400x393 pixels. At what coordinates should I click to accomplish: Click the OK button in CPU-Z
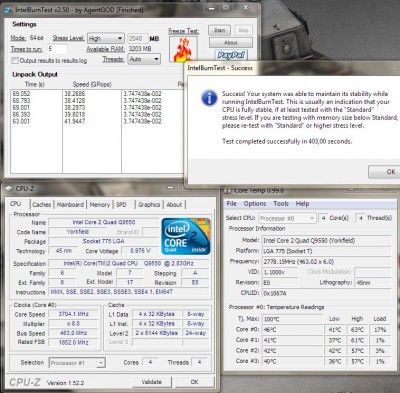tap(195, 382)
